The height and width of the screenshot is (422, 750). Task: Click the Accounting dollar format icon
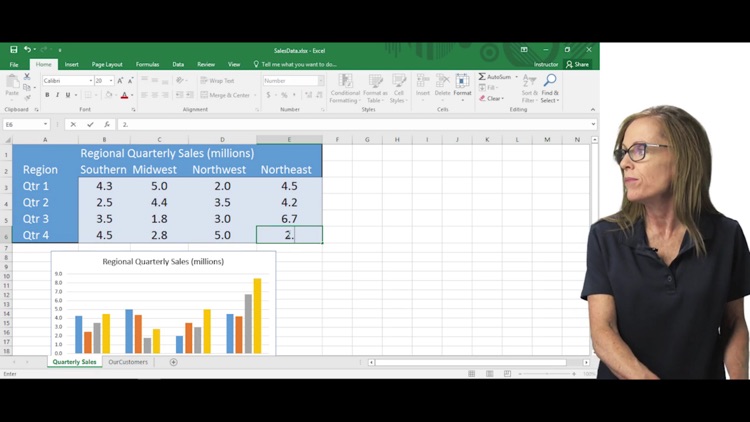click(268, 95)
